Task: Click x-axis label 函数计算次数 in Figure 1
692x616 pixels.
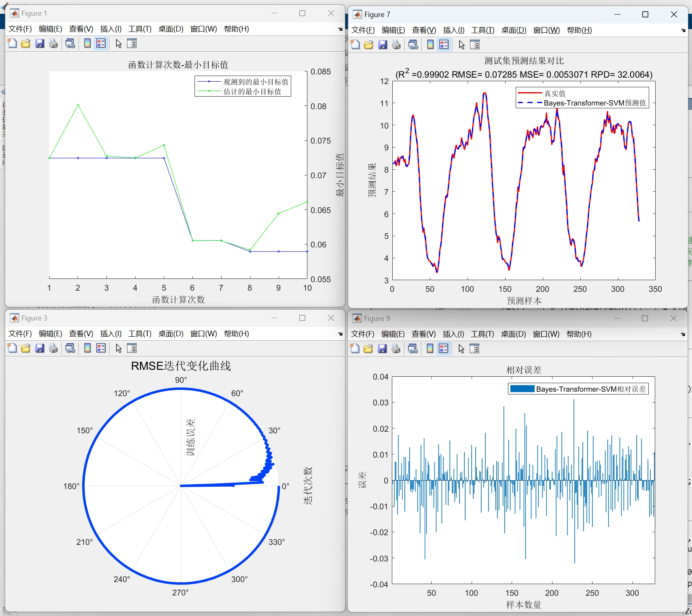Action: tap(178, 300)
